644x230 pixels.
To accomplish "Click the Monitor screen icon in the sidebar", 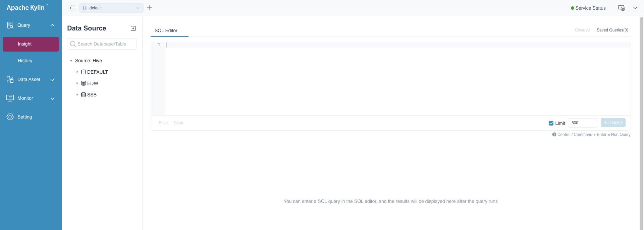I will pyautogui.click(x=10, y=98).
